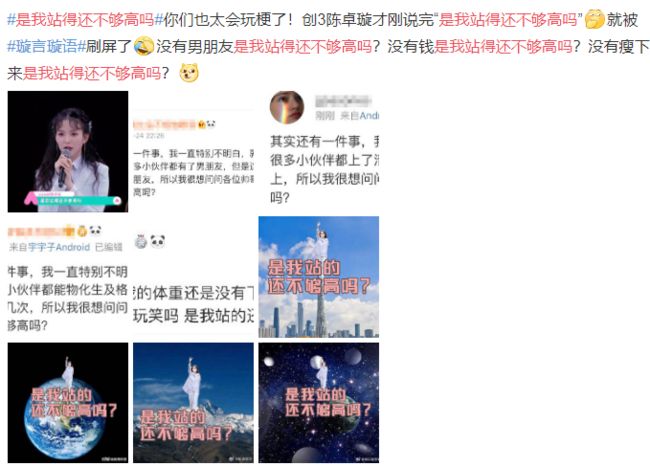Open the 体重 comment screenshot thumbnail
Image resolution: width=650 pixels, height=466 pixels.
pyautogui.click(x=194, y=277)
